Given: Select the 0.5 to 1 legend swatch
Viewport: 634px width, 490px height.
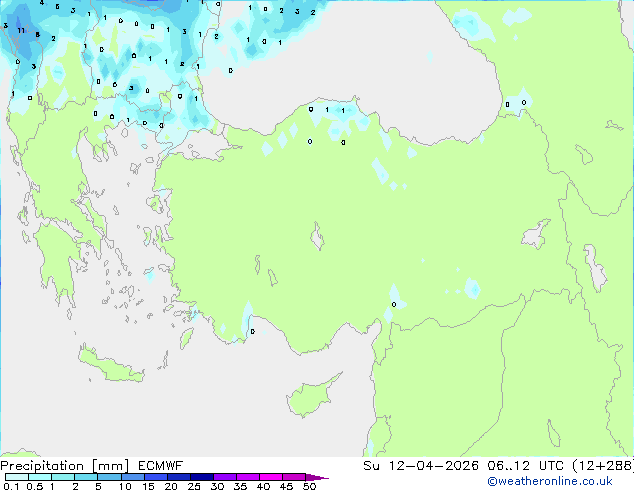Looking at the screenshot, I should [40, 477].
